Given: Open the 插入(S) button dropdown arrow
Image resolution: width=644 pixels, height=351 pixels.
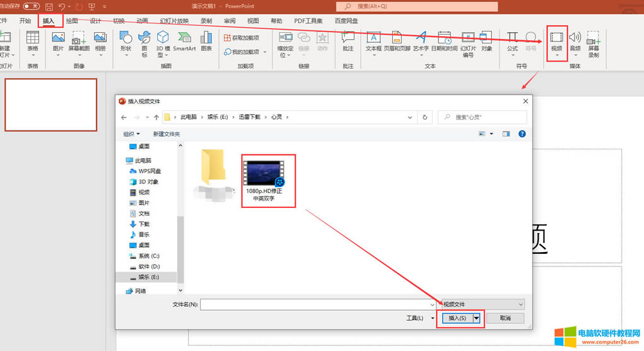Looking at the screenshot, I should click(477, 318).
